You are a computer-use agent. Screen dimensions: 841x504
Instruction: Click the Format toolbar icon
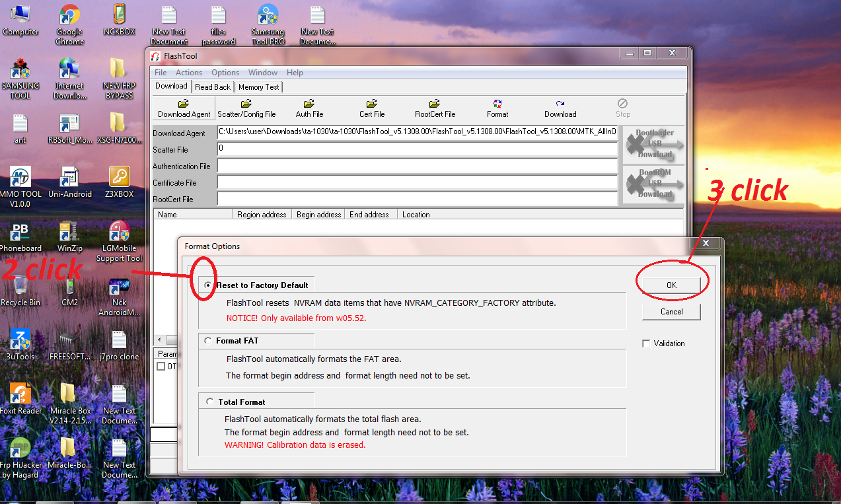(497, 104)
